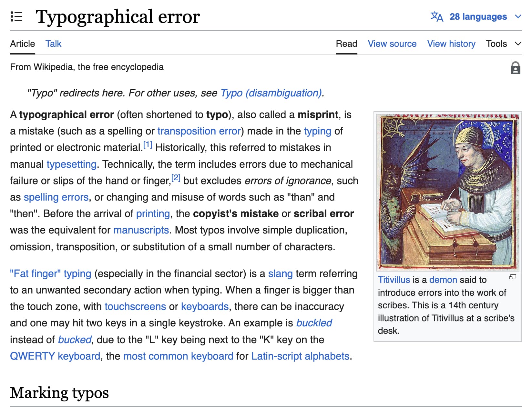532x407 pixels.
Task: Switch to the Talk tab
Action: pyautogui.click(x=53, y=44)
